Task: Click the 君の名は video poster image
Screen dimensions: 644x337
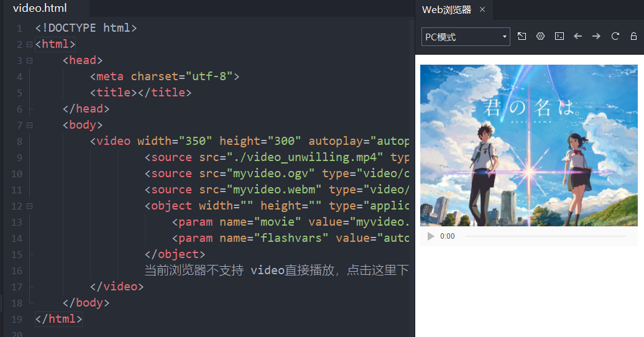Action: pos(529,145)
